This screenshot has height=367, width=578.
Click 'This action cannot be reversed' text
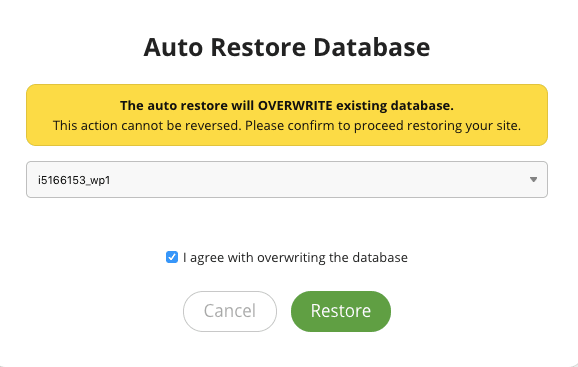[x=147, y=126]
